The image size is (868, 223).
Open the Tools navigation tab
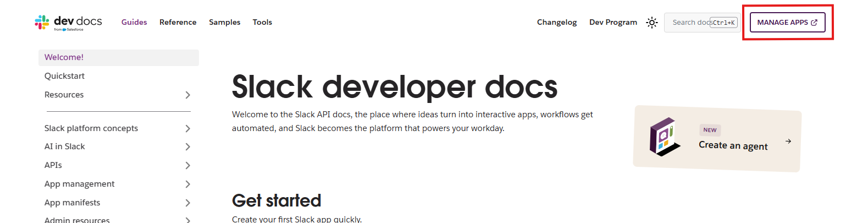(x=262, y=22)
